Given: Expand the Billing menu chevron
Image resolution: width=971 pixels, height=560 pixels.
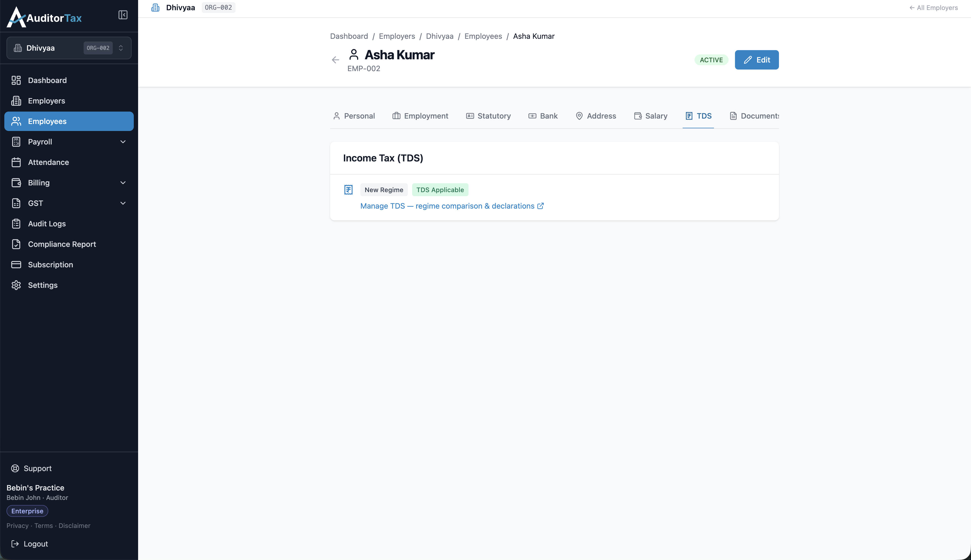Looking at the screenshot, I should (x=123, y=183).
